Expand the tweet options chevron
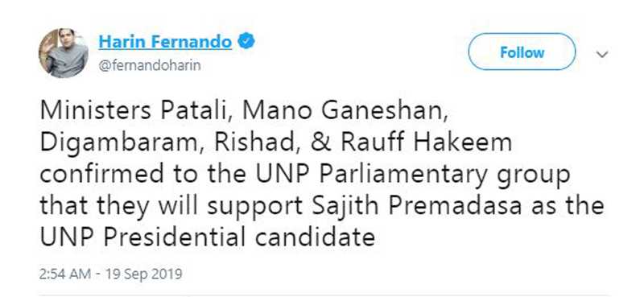 coord(602,54)
